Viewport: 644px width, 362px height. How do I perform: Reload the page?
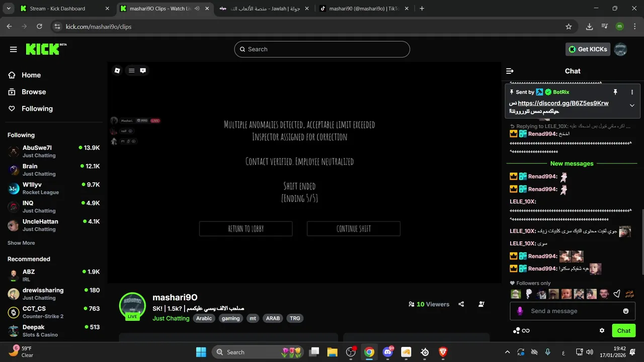pos(39,26)
